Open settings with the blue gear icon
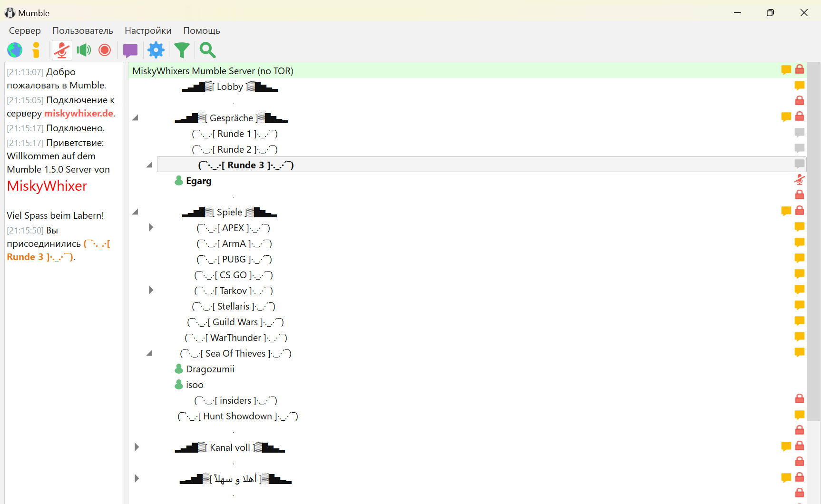Viewport: 821px width, 504px height. [x=156, y=50]
